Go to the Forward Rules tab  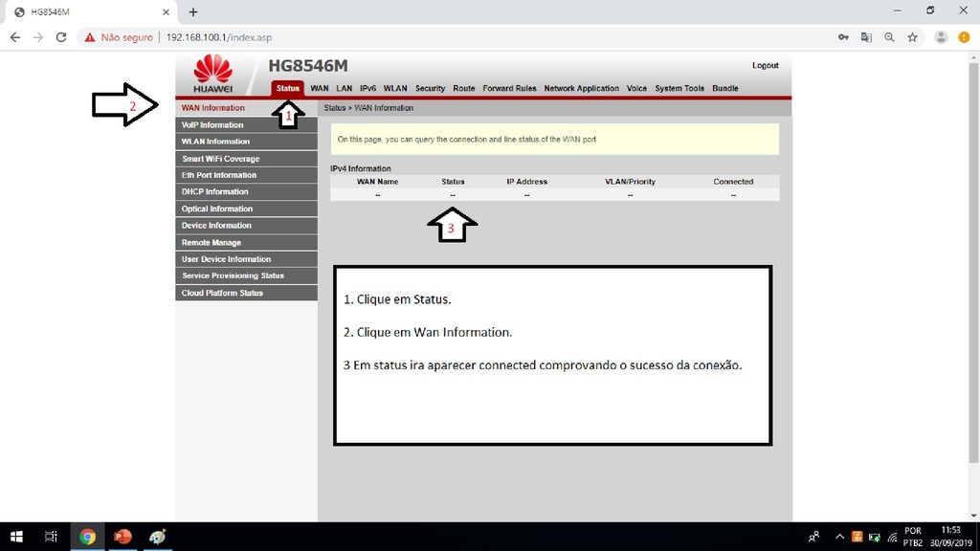pos(509,88)
